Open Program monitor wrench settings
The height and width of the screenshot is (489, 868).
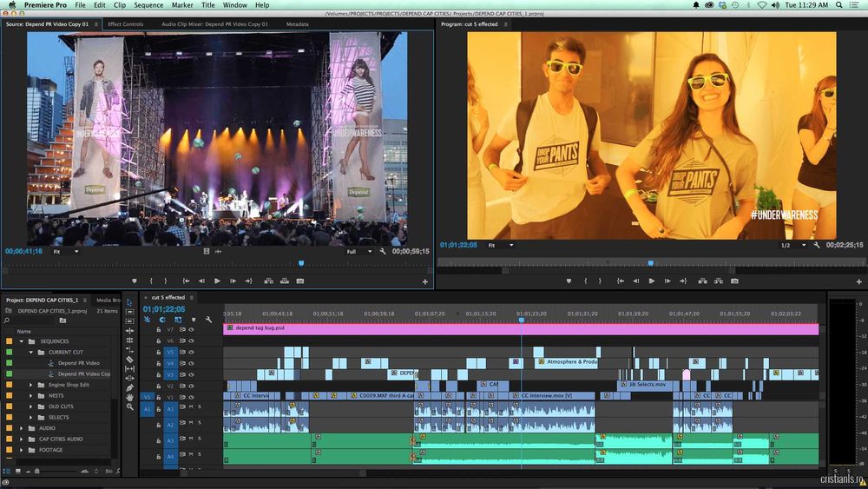click(x=817, y=246)
